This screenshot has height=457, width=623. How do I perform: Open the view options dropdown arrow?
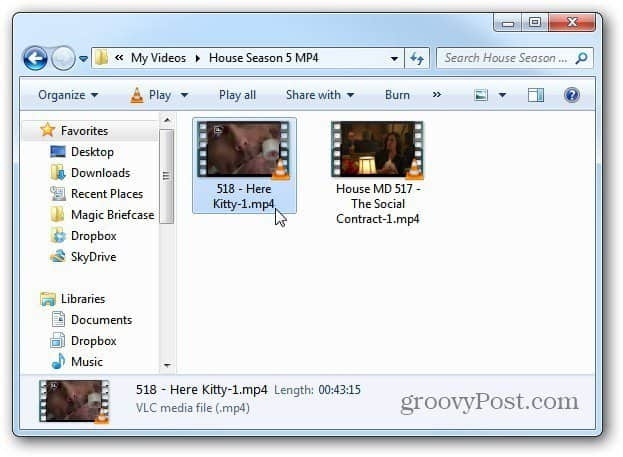tap(502, 96)
